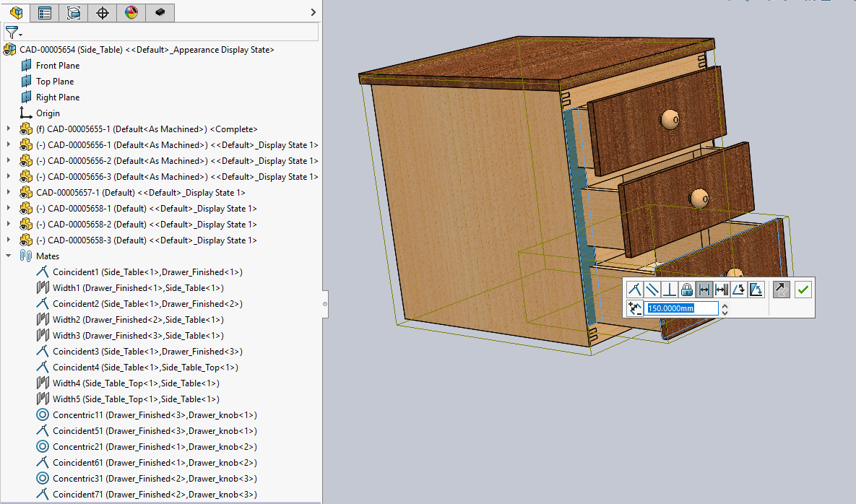Image resolution: width=856 pixels, height=504 pixels.
Task: Select the Coincident mate icon in popup toolbar
Action: [635, 290]
